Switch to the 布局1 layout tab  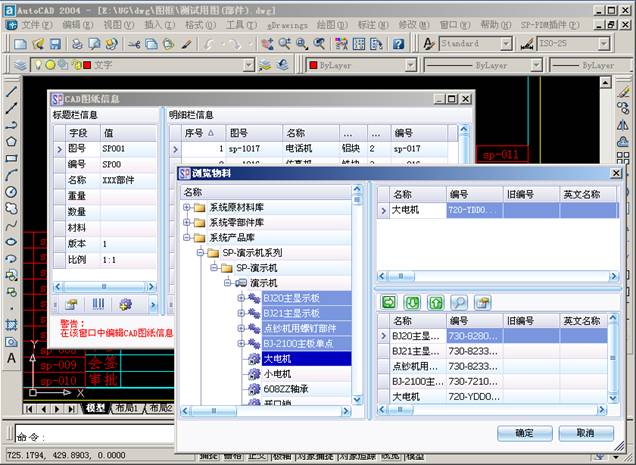pyautogui.click(x=126, y=408)
